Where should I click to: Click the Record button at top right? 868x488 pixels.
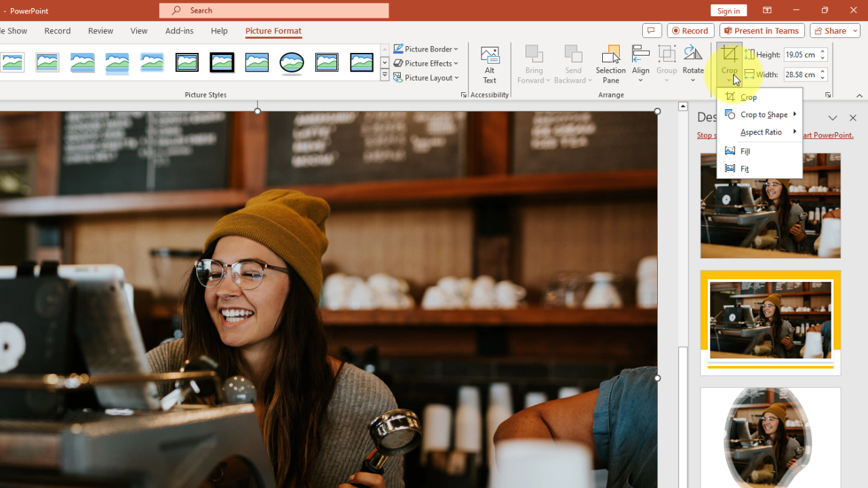[690, 30]
